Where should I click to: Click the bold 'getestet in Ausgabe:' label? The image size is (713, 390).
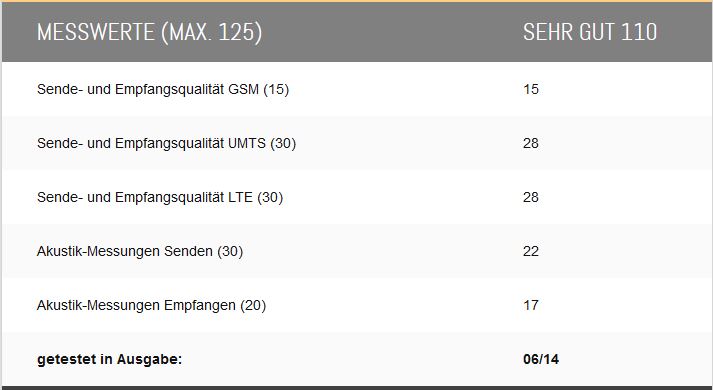point(110,360)
